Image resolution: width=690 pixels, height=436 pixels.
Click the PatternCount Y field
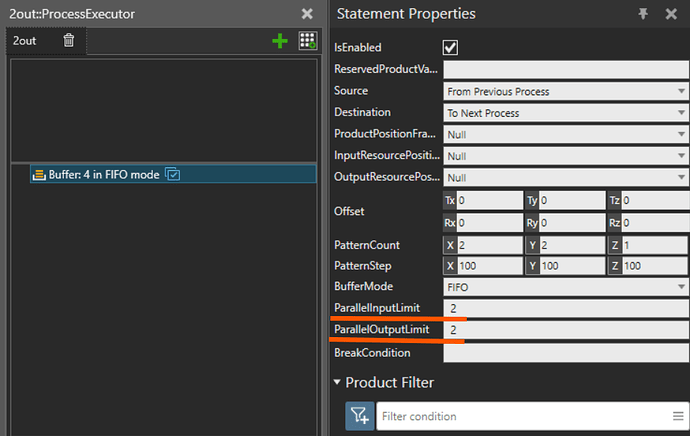point(572,245)
